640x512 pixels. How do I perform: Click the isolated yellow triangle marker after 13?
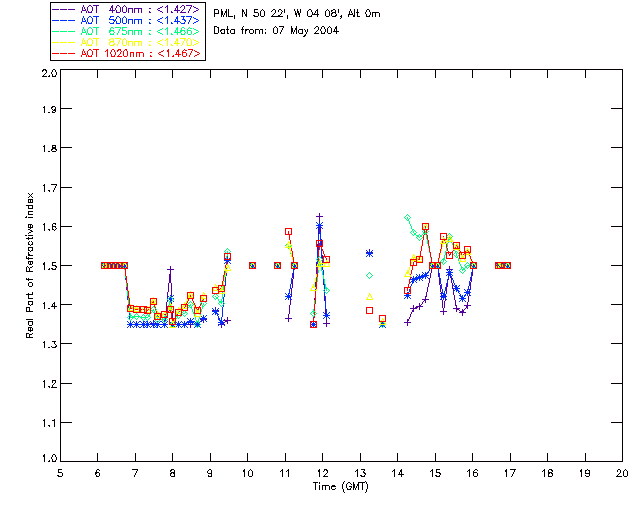click(369, 297)
